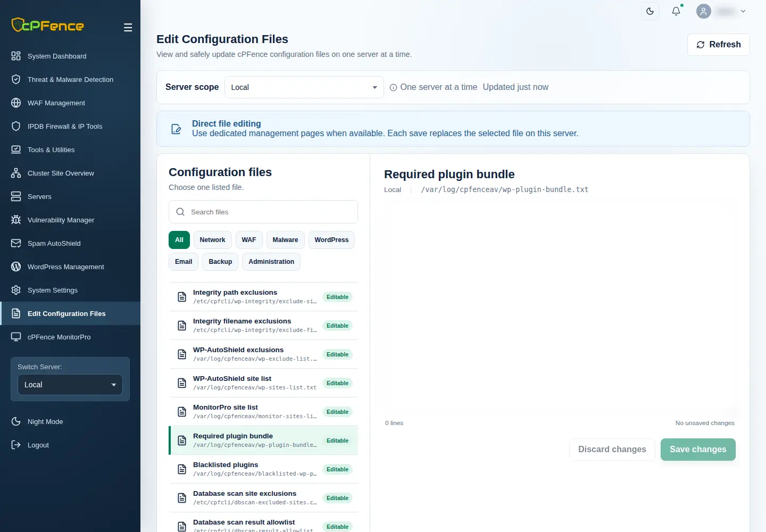Click the Tools & Utilities icon
766x532 pixels.
pyautogui.click(x=16, y=149)
